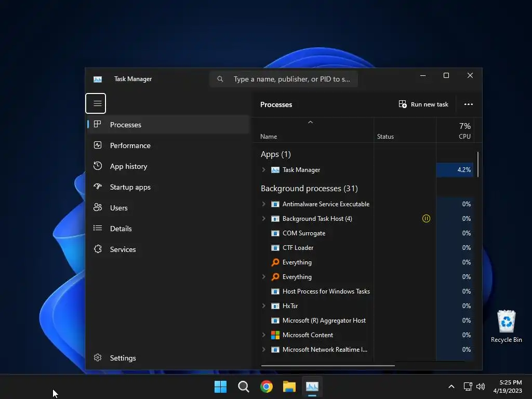
Task: Click the Microsoft Network Realtime icon
Action: coord(275,350)
